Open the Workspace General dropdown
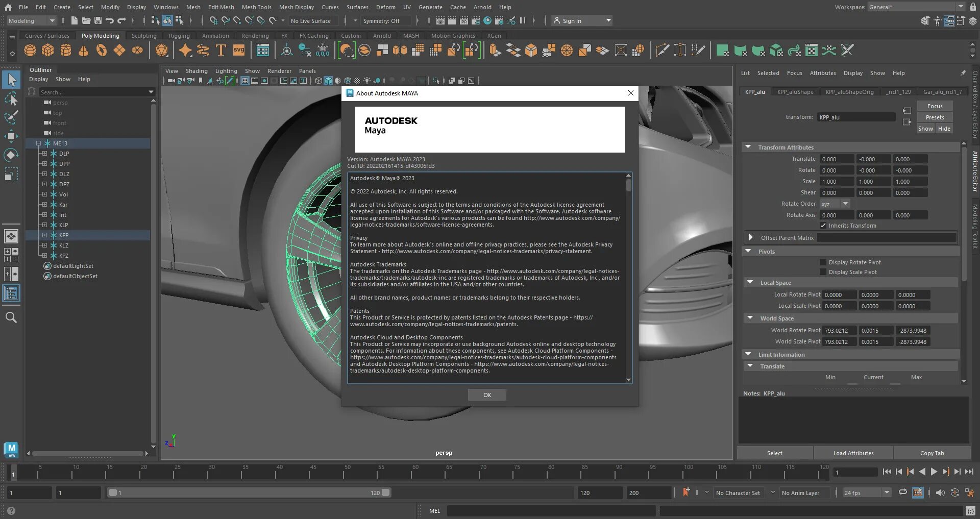This screenshot has height=519, width=980. coord(916,7)
